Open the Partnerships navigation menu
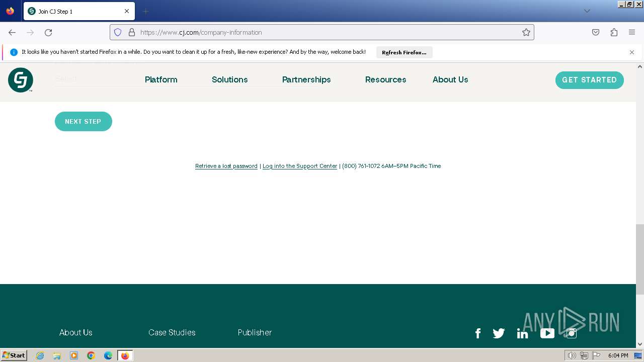This screenshot has width=644, height=362. click(306, 79)
